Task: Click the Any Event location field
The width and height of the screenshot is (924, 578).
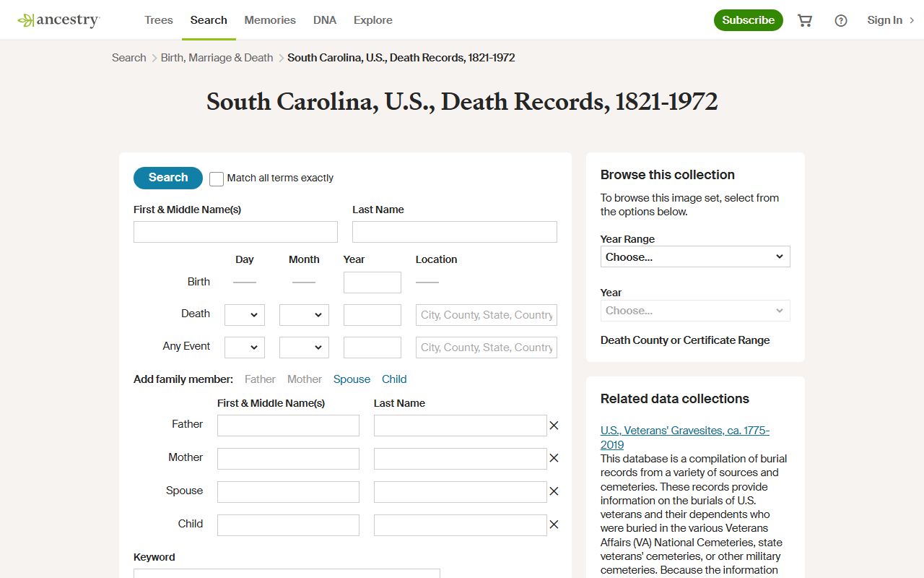Action: click(487, 348)
